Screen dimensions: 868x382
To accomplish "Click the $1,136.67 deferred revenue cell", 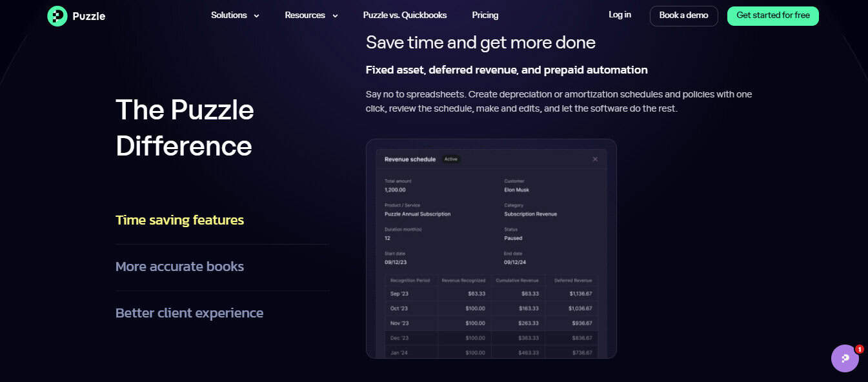I will (x=580, y=294).
